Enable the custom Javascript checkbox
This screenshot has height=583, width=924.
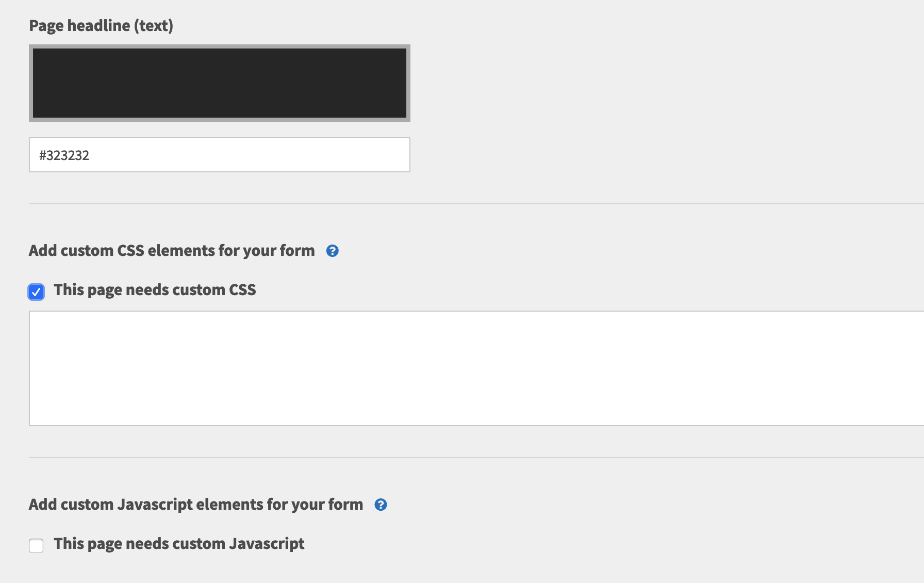pos(36,545)
